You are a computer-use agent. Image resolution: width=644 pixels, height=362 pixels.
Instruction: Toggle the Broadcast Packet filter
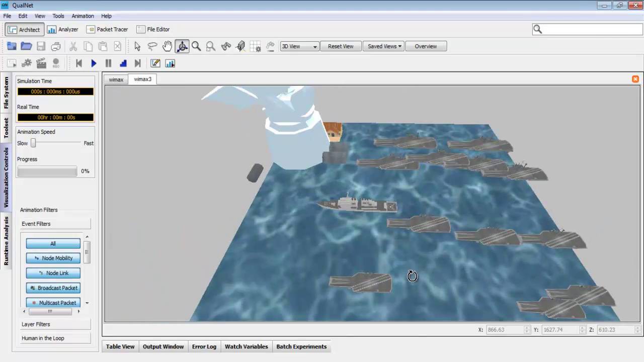(53, 288)
